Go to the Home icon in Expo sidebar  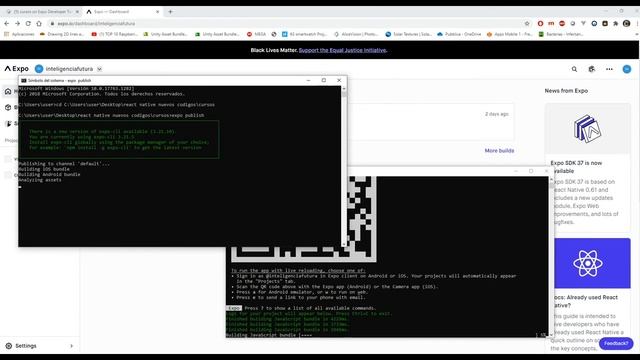[x=8, y=91]
